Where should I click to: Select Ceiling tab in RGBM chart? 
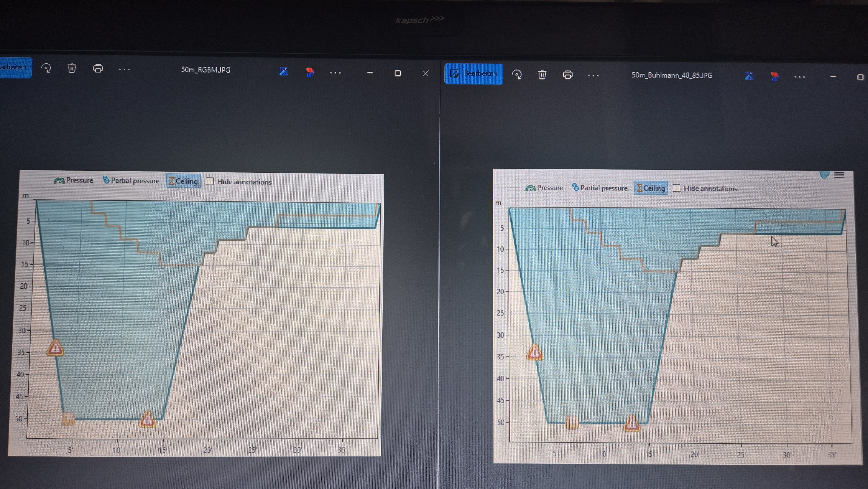[183, 181]
